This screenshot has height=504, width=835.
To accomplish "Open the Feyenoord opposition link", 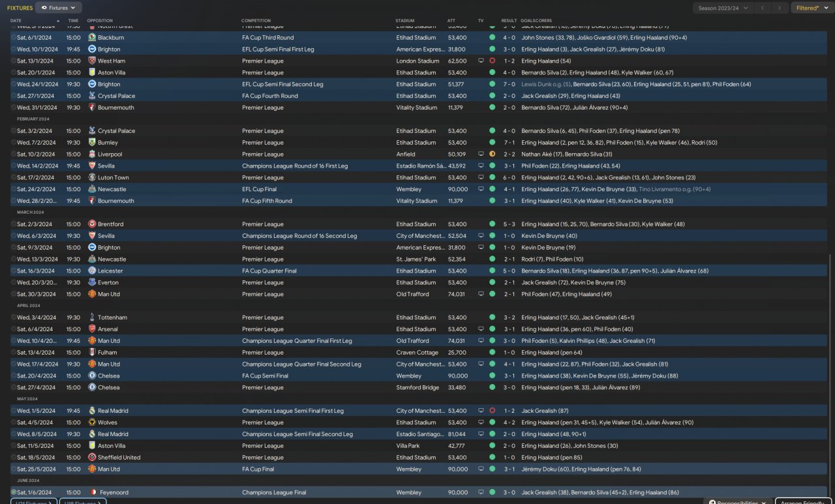I will [x=113, y=493].
